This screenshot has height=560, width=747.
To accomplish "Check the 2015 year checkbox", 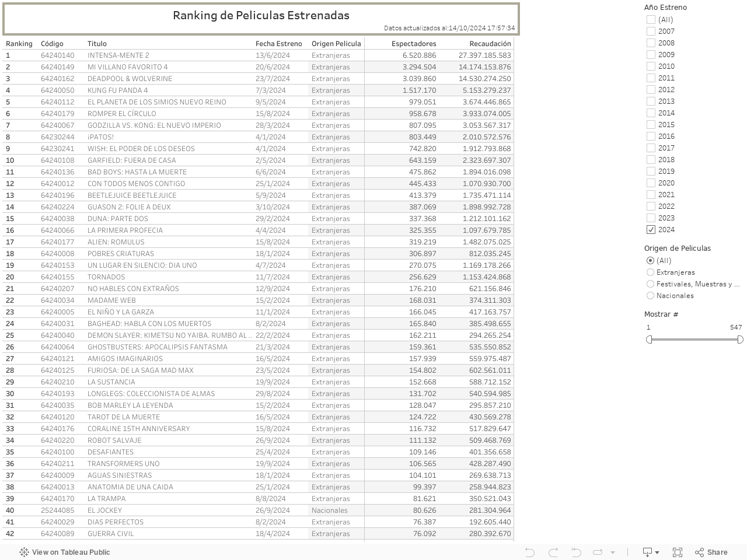I will (651, 124).
